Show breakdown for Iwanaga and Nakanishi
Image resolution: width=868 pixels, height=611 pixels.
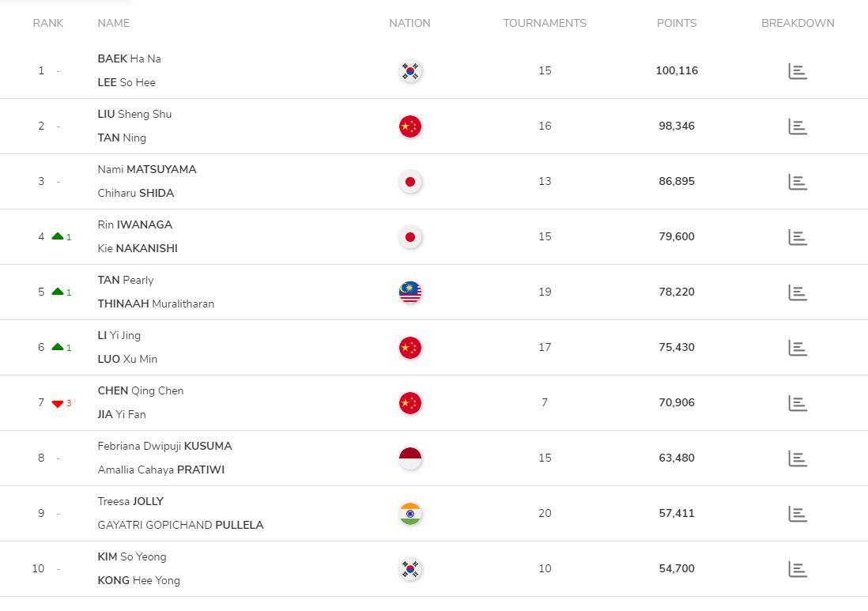[798, 237]
